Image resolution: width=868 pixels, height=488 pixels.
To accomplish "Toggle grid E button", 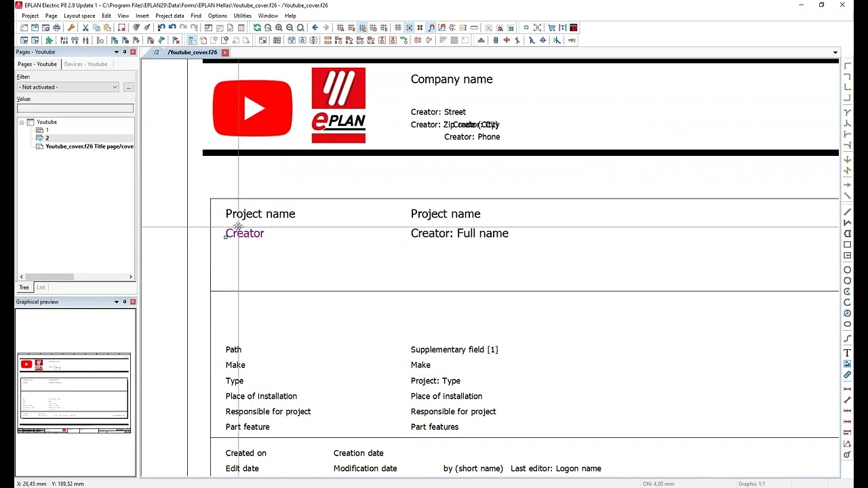I will [x=384, y=28].
